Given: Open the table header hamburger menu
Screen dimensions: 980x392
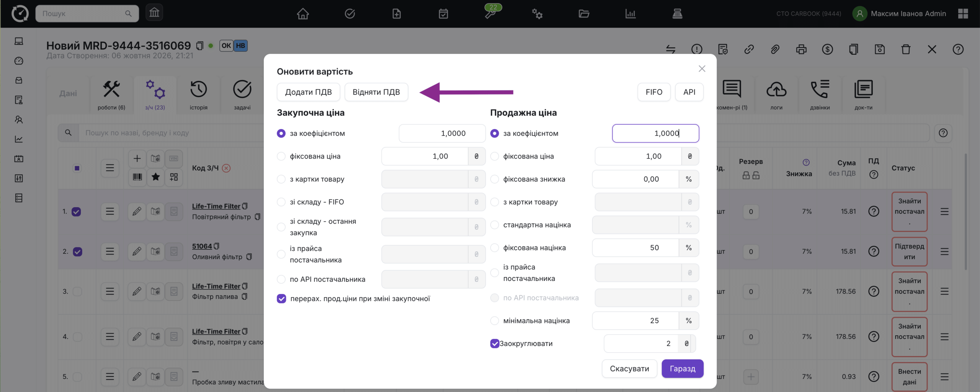Looking at the screenshot, I should 110,168.
